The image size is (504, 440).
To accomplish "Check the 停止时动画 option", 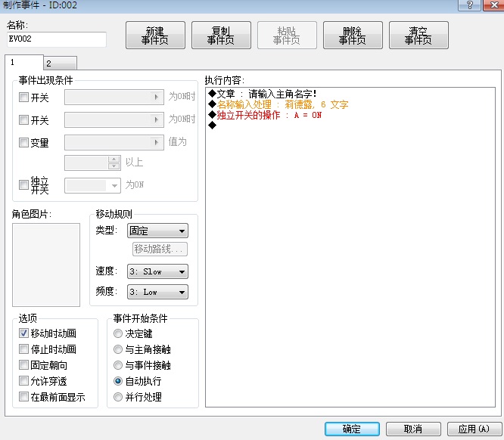I will 23,349.
